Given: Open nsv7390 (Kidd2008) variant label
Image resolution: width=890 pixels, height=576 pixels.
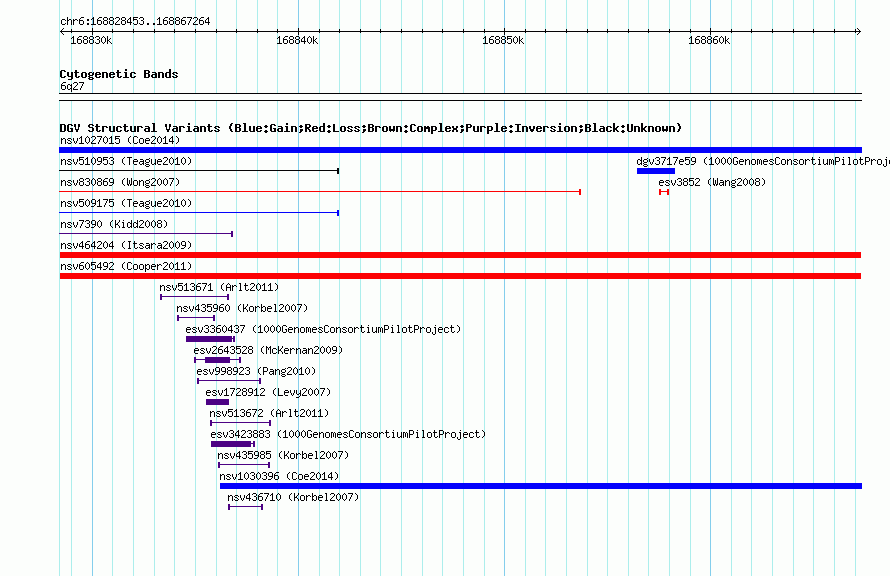Looking at the screenshot, I should pyautogui.click(x=114, y=224).
